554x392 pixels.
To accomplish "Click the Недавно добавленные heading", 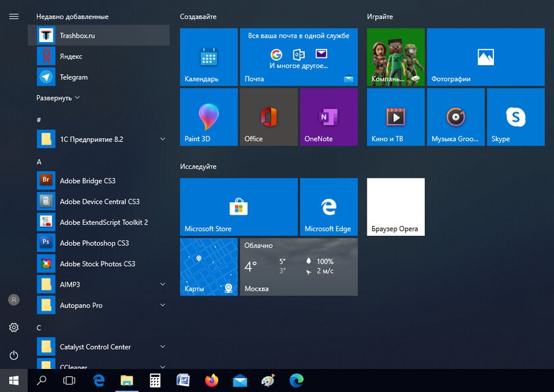I will (x=73, y=16).
